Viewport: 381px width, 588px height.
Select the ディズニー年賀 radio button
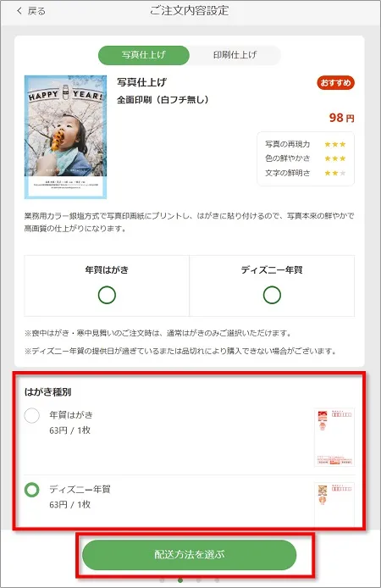32,490
